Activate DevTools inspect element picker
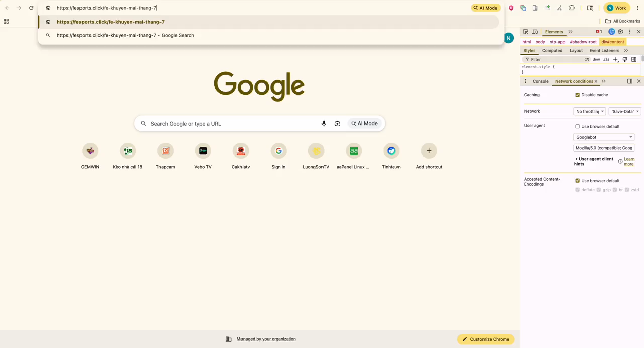 click(x=526, y=32)
